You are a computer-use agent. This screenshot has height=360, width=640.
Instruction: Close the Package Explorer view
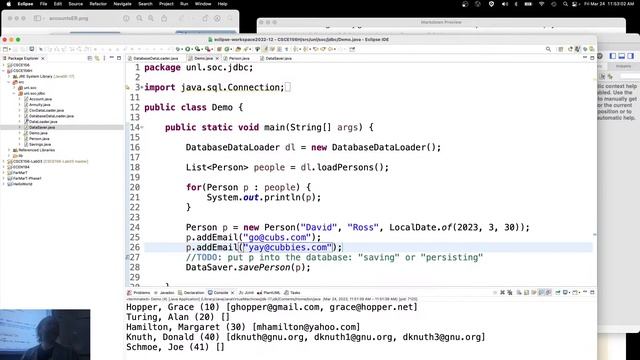click(x=43, y=58)
